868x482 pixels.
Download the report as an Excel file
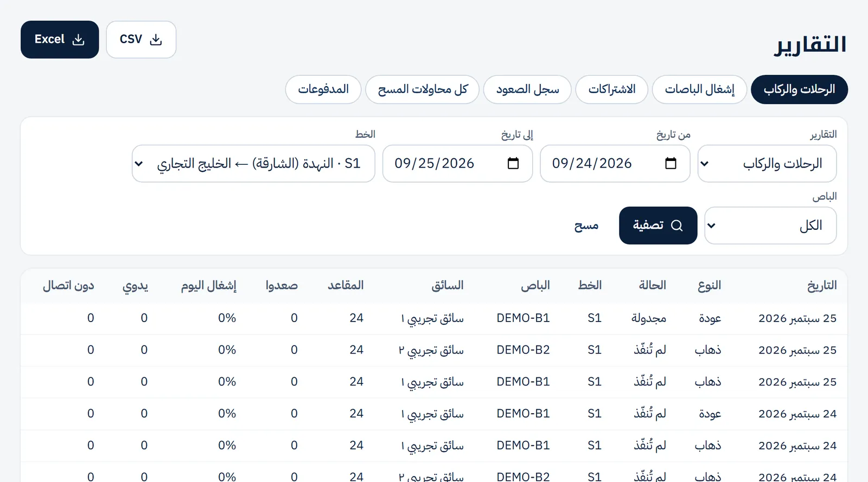tap(60, 40)
